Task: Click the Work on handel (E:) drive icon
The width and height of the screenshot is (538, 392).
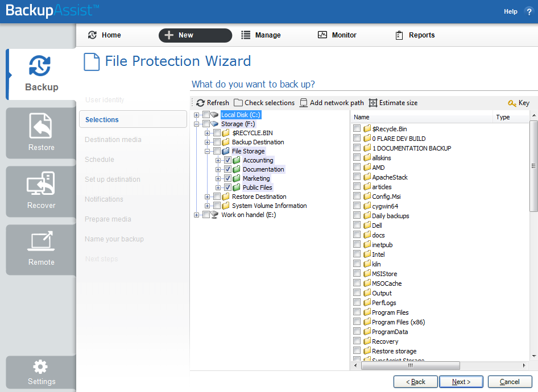Action: coord(215,215)
